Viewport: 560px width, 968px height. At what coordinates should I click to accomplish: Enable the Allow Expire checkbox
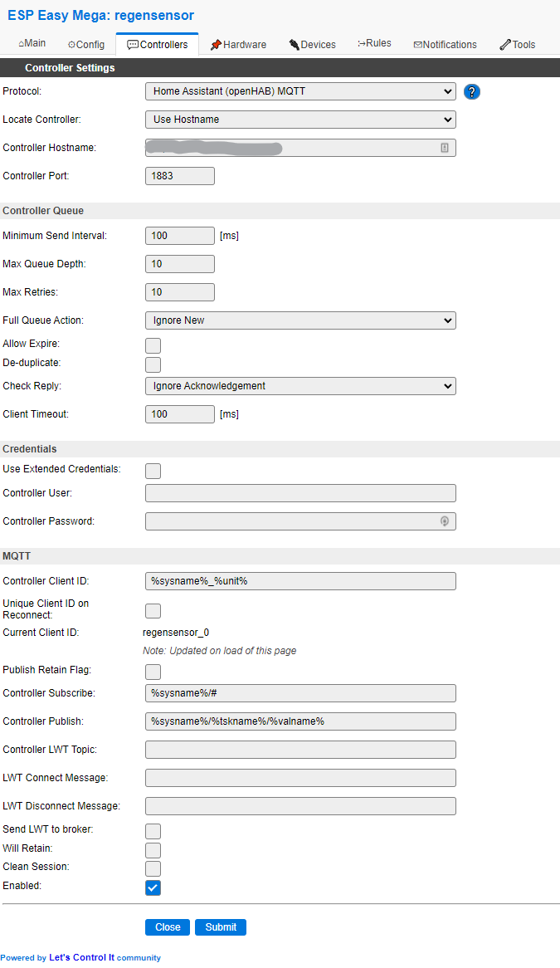coord(153,345)
